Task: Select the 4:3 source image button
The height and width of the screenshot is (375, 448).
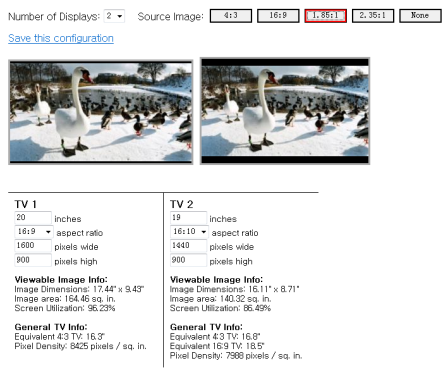Action: pyautogui.click(x=231, y=16)
